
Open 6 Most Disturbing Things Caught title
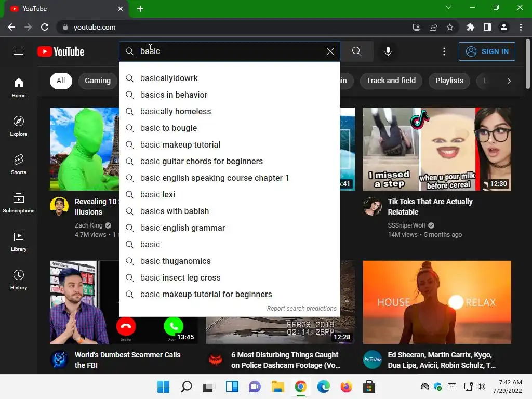click(x=286, y=360)
